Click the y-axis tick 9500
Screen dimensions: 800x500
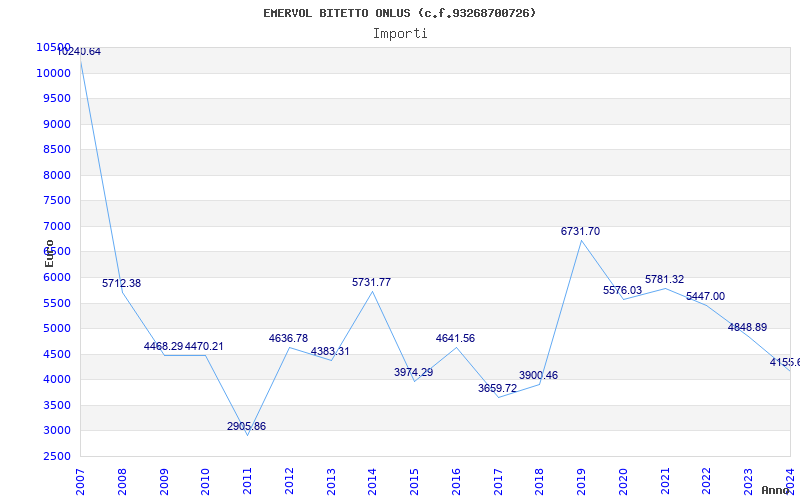[56, 98]
